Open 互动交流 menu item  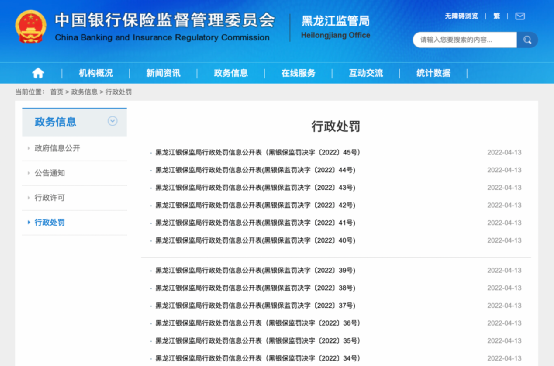[x=366, y=73]
